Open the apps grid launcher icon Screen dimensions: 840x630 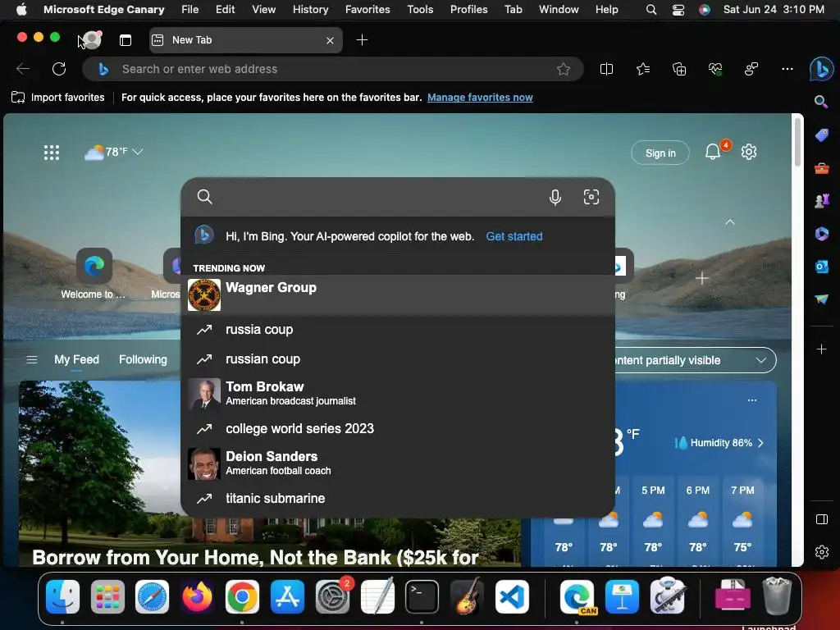[x=52, y=153]
